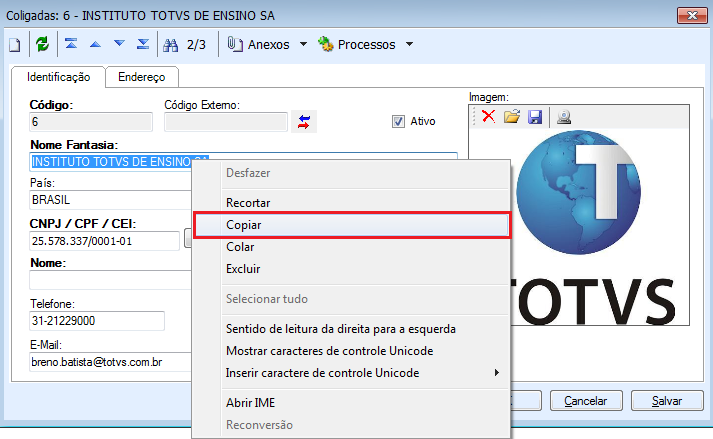Image resolution: width=713 pixels, height=439 pixels.
Task: Click the binoculars search icon
Action: coord(171,45)
